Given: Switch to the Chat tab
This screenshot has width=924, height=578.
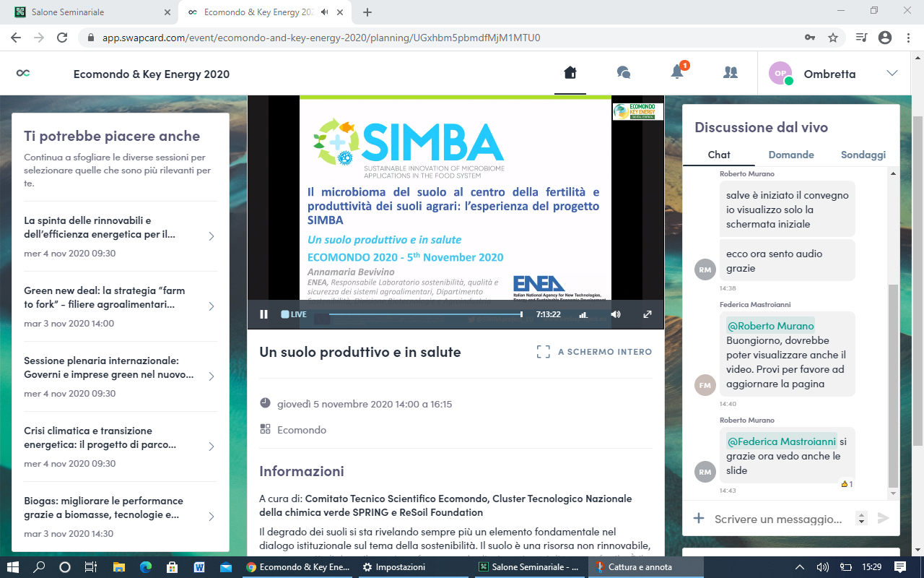Looking at the screenshot, I should 719,155.
